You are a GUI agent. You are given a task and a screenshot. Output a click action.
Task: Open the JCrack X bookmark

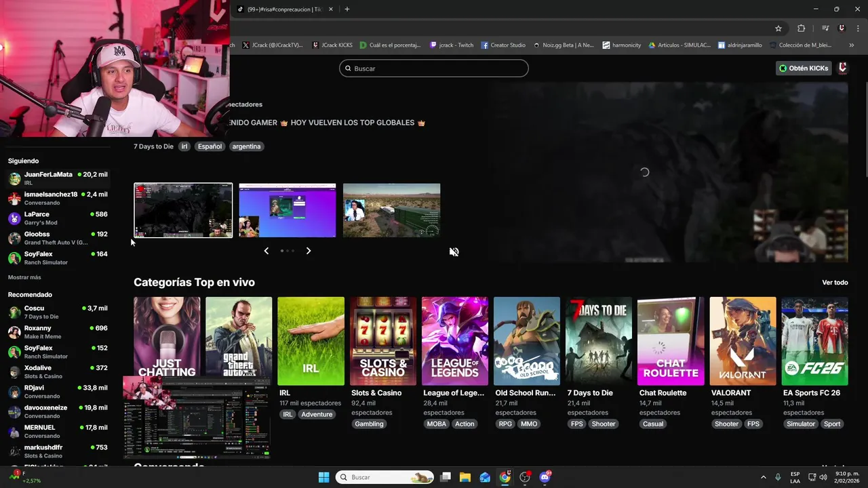tap(272, 45)
